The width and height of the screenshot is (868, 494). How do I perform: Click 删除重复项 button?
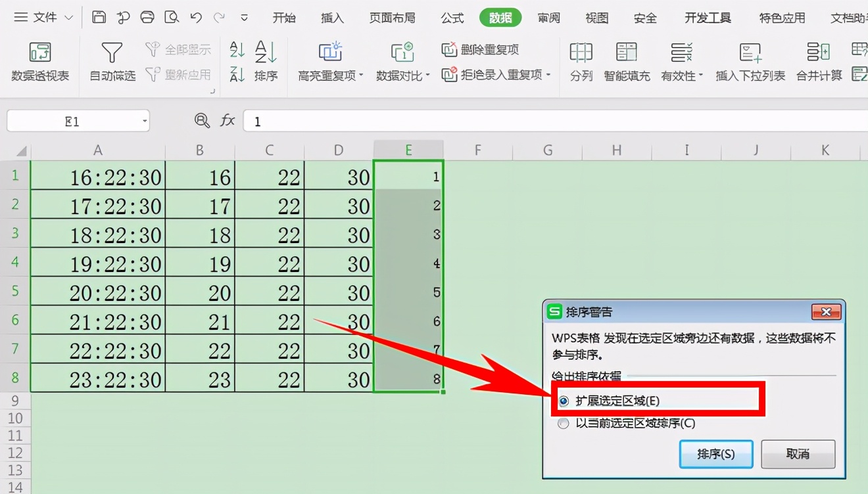tap(481, 49)
